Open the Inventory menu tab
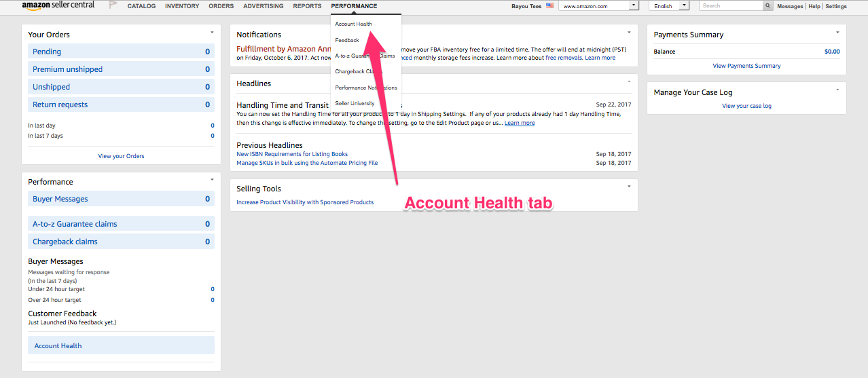The image size is (868, 378). coord(182,6)
